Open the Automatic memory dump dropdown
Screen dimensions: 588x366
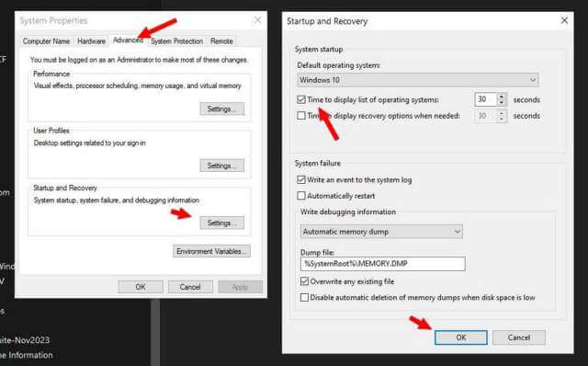(381, 232)
